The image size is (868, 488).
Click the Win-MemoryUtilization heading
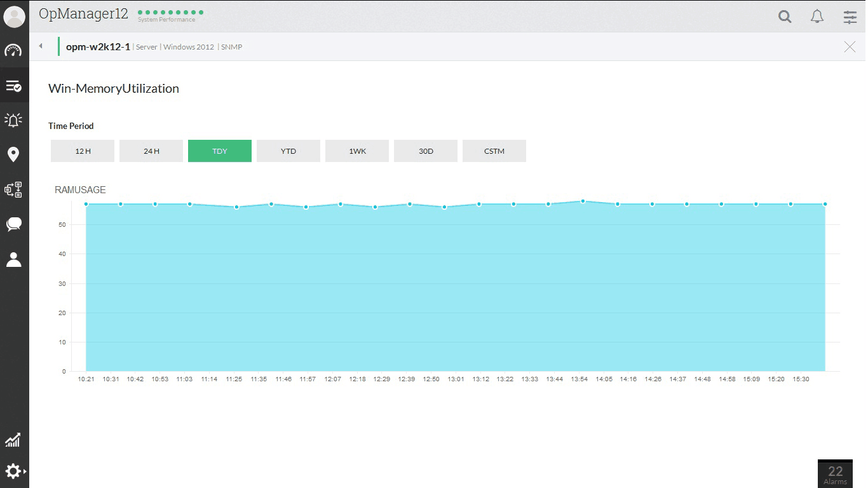coord(114,89)
